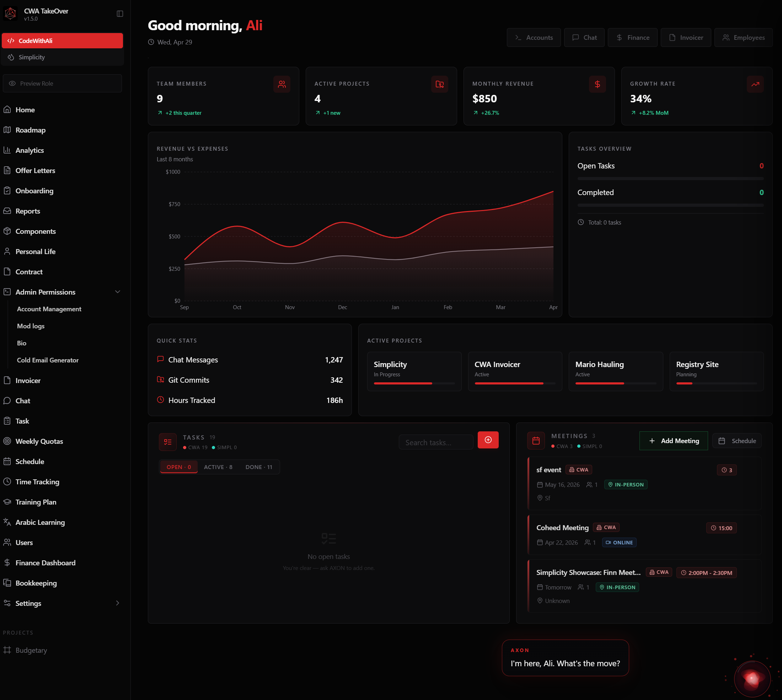Click the Growth Rate trending icon
This screenshot has height=700, width=782.
(x=755, y=84)
